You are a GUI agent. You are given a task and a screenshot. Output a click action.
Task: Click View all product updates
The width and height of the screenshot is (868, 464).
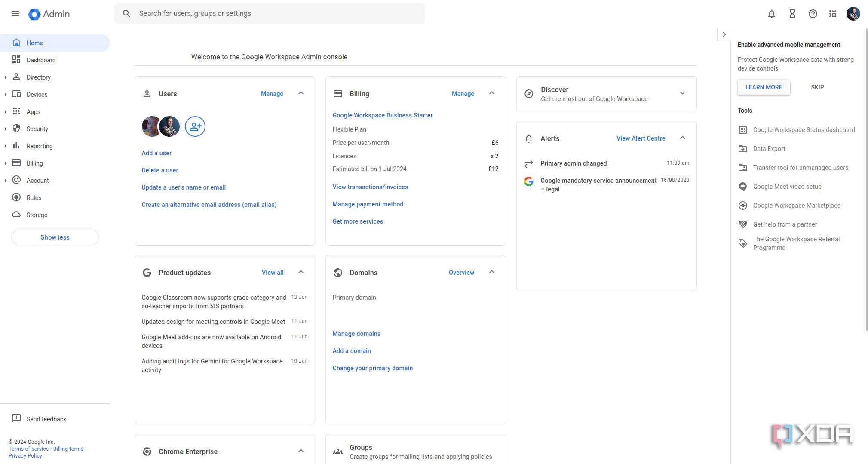[273, 273]
